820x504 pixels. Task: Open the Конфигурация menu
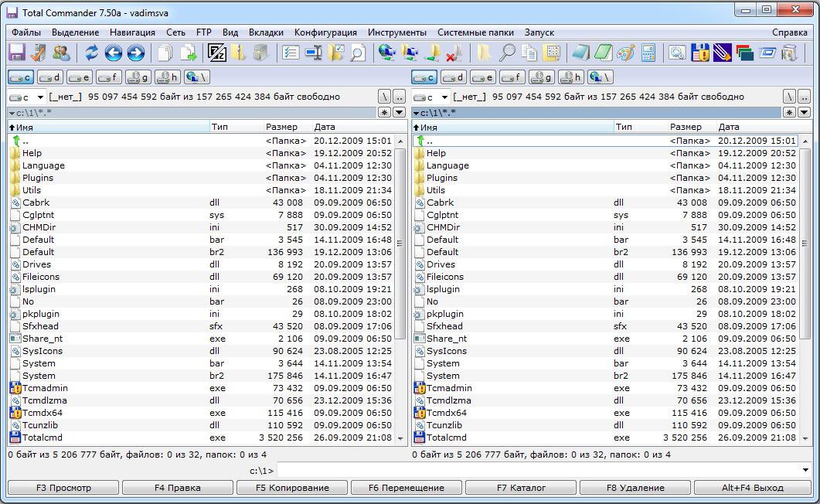click(x=325, y=32)
